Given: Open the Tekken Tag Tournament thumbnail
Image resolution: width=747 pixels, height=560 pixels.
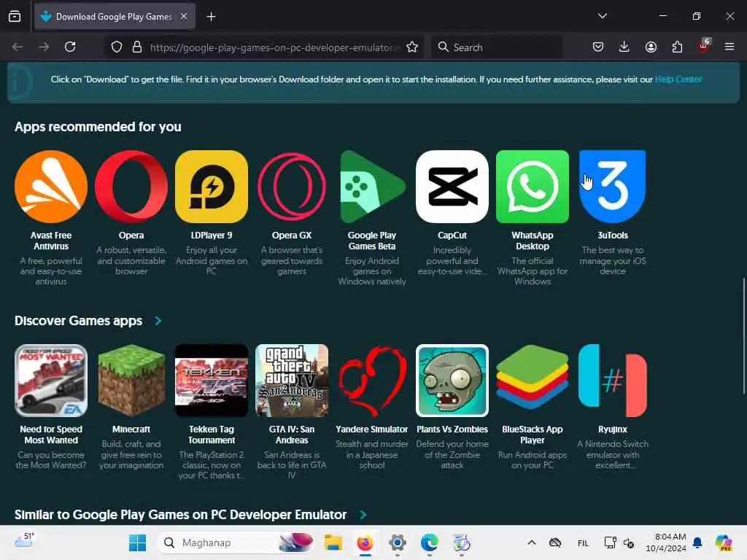Looking at the screenshot, I should [x=212, y=381].
